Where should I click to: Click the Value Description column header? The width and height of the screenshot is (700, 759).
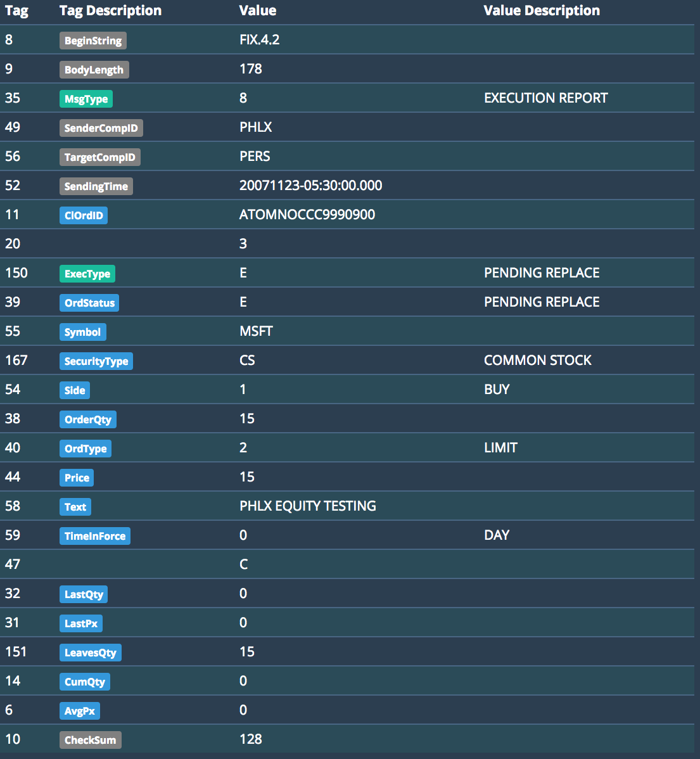541,11
